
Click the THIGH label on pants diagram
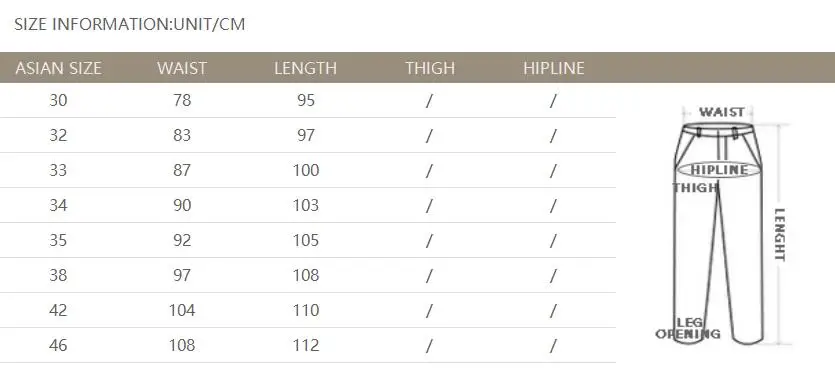695,188
